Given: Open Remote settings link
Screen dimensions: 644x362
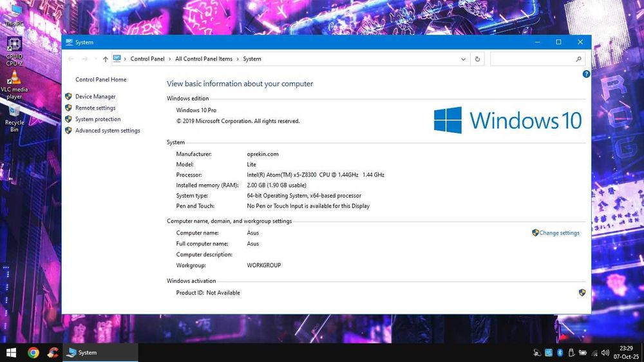Looking at the screenshot, I should tap(95, 108).
